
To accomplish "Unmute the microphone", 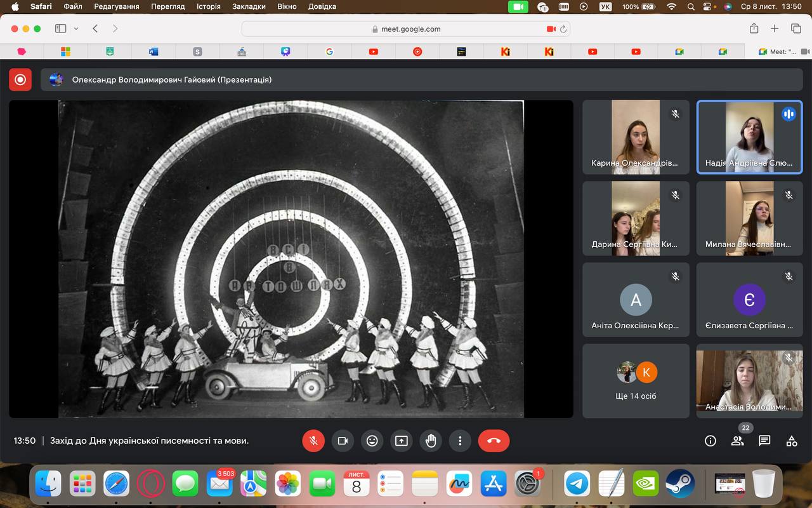I will coord(313,441).
